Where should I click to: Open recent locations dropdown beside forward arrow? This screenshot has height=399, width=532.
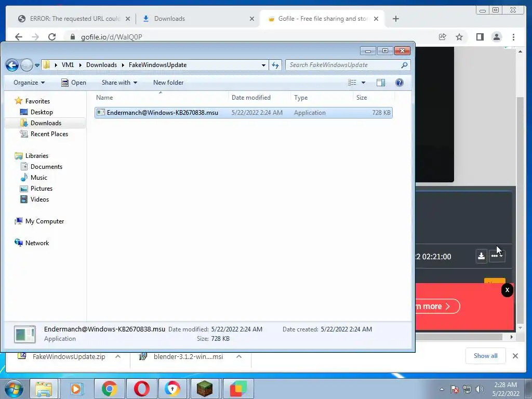(37, 65)
